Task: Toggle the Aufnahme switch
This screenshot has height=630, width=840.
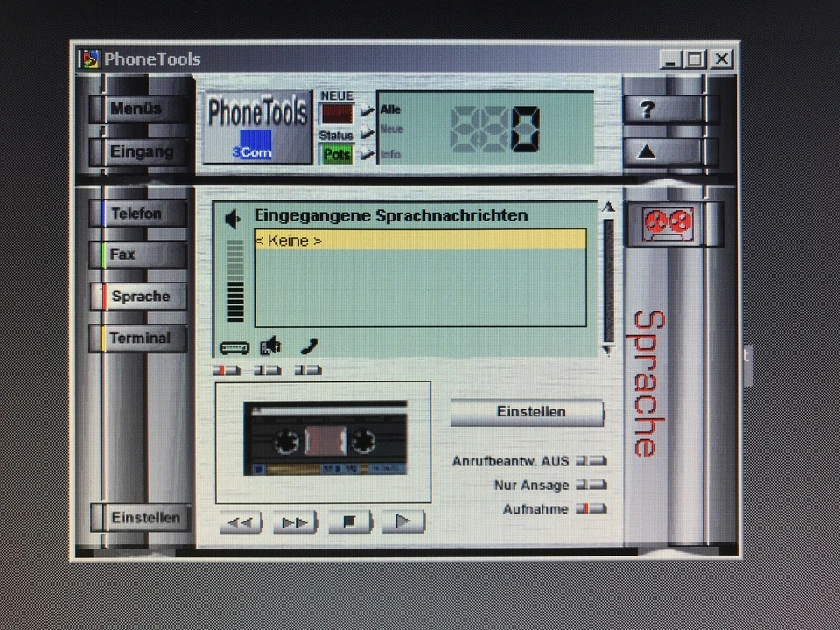Action: pyautogui.click(x=591, y=508)
